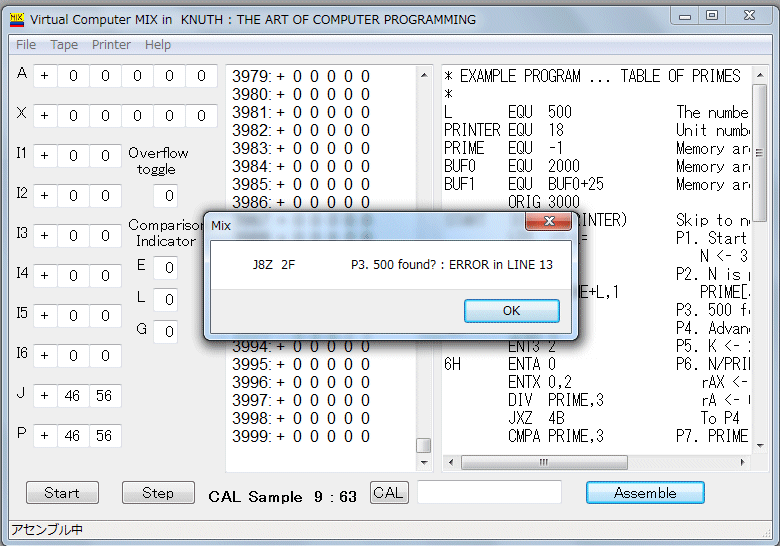Click the source line 'ORIG 3000'

pos(543,202)
